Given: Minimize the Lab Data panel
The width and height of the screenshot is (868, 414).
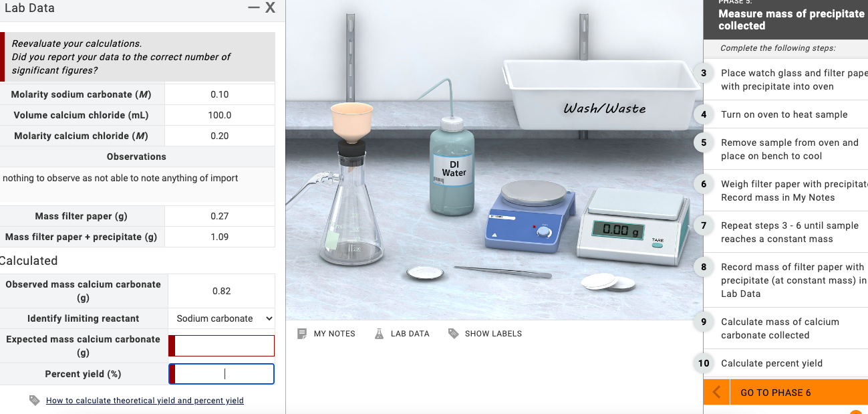Looking at the screenshot, I should coord(253,7).
